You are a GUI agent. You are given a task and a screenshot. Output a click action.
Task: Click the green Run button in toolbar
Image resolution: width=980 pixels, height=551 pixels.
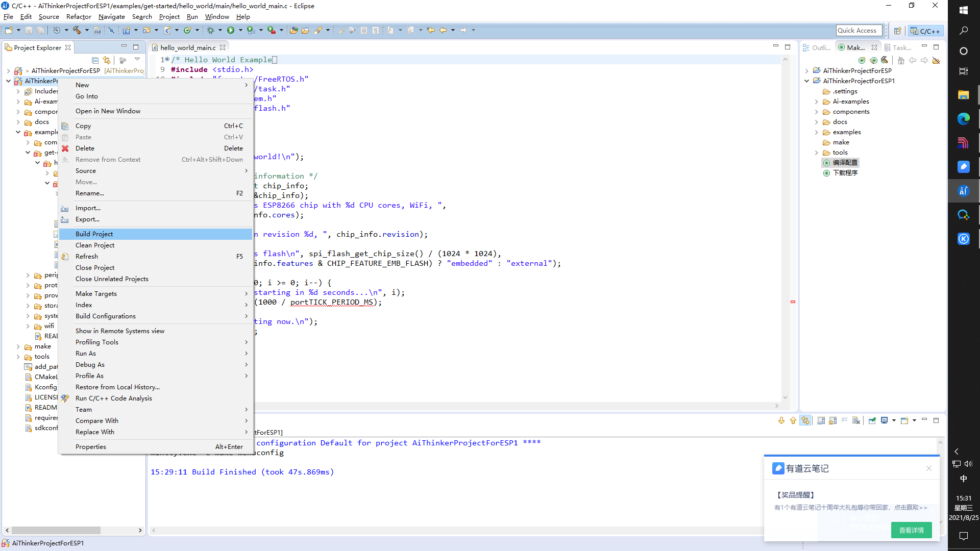[x=231, y=31]
